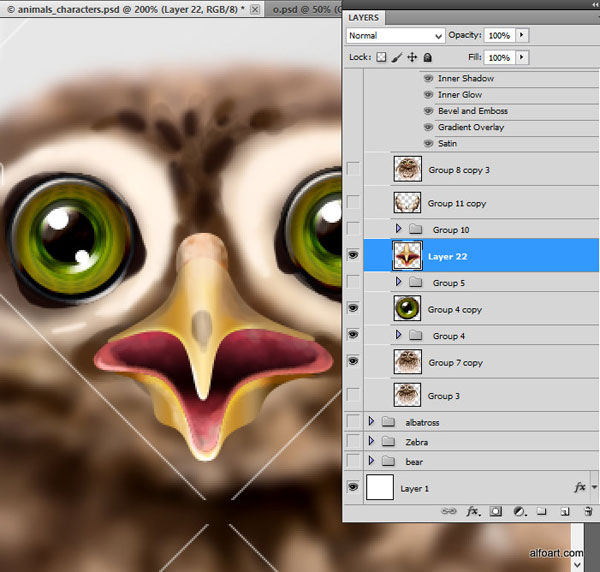Toggle lock all padlock icon
Screen dimensions: 600x572
pos(428,57)
